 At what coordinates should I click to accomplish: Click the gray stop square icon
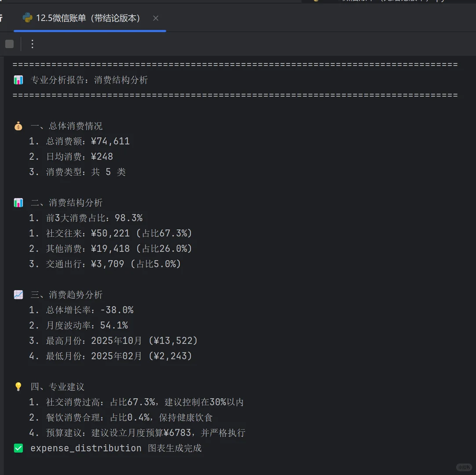tap(9, 44)
